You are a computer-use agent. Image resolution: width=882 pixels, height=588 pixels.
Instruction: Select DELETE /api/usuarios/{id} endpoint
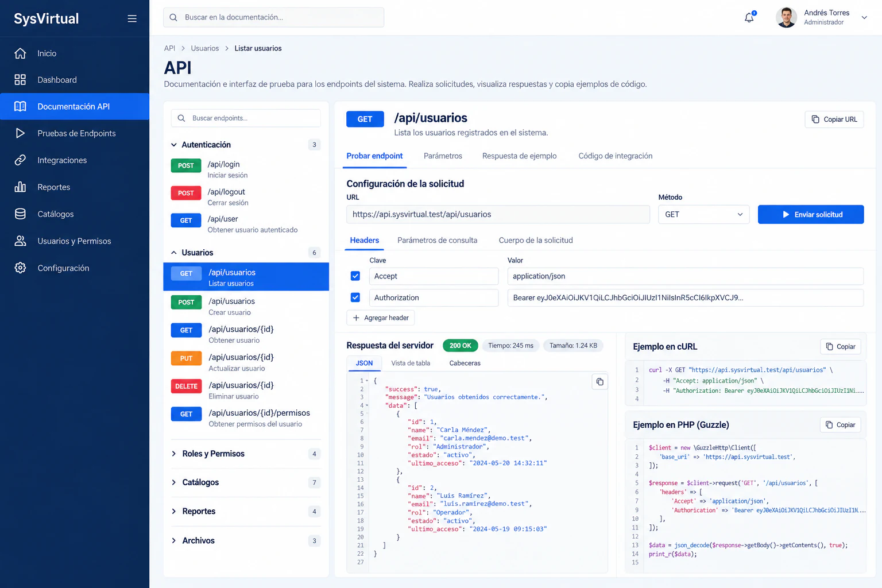click(246, 390)
